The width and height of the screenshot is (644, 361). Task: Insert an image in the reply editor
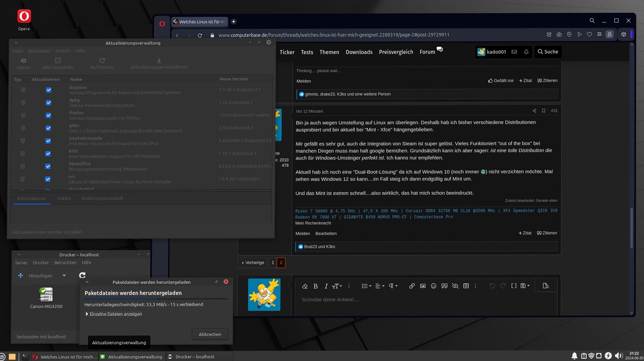pos(423,286)
